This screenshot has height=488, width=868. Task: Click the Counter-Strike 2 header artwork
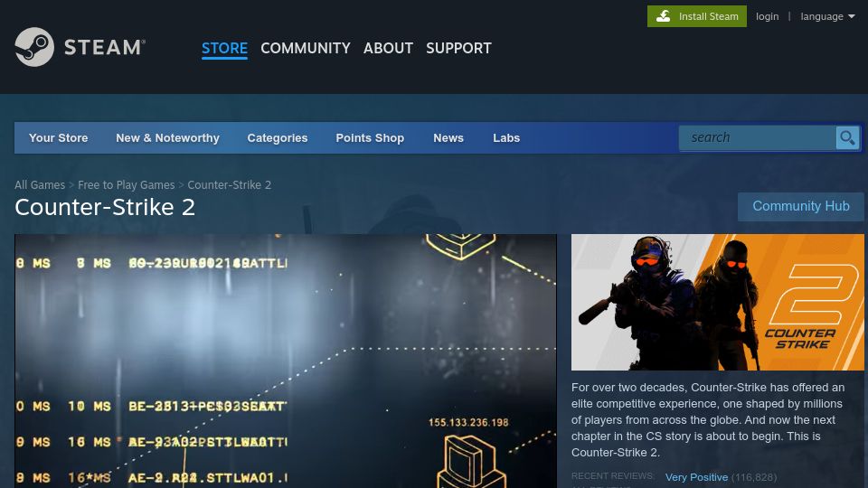(x=717, y=302)
